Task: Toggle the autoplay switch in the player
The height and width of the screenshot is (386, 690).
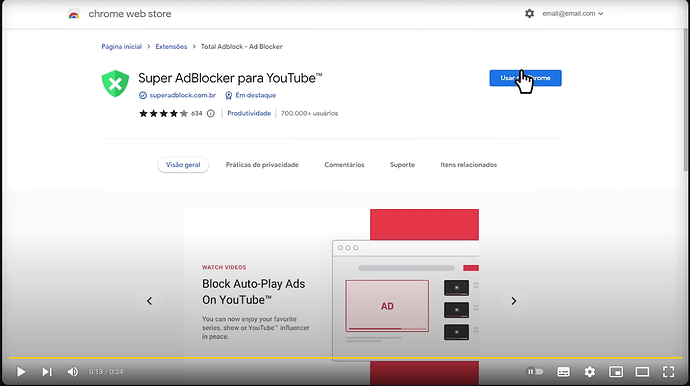Action: [x=535, y=372]
